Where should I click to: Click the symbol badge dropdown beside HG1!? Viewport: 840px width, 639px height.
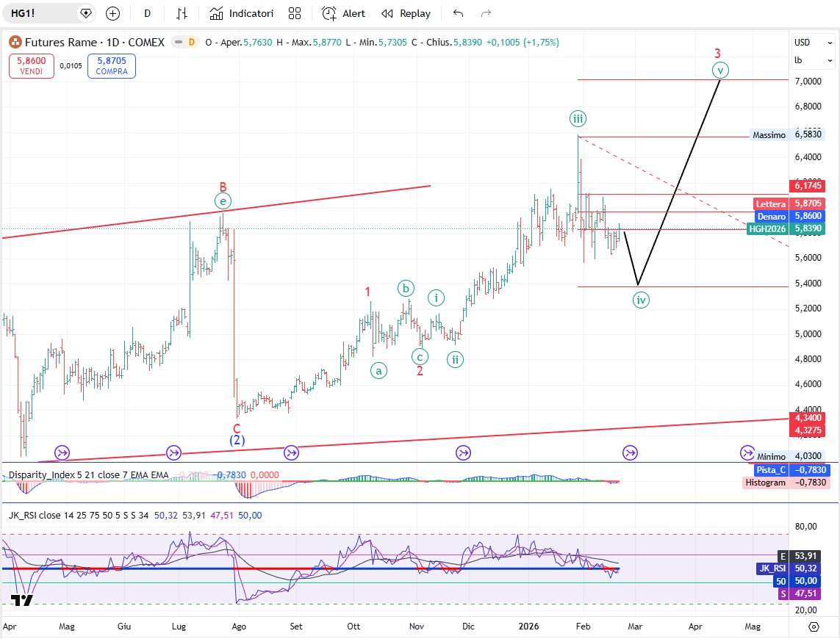86,13
